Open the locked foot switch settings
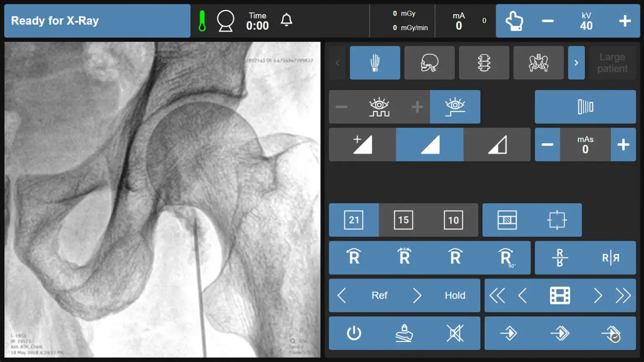This screenshot has height=362, width=644. pos(404,333)
